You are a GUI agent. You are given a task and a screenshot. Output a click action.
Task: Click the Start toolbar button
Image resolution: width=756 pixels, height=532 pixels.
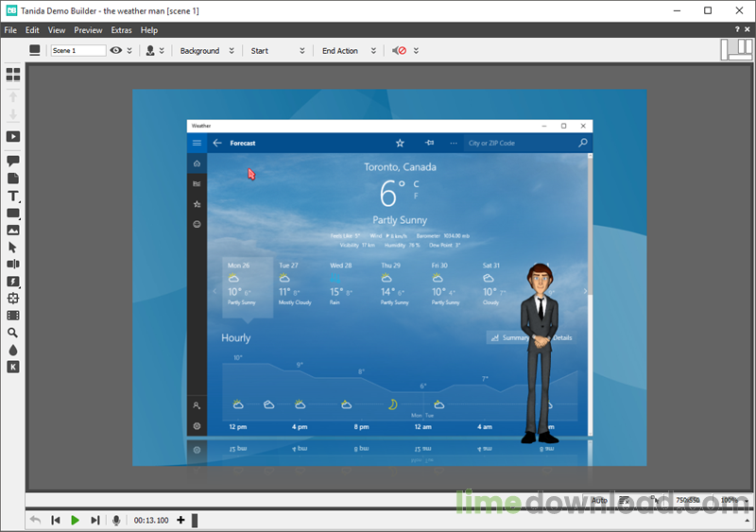[x=259, y=51]
